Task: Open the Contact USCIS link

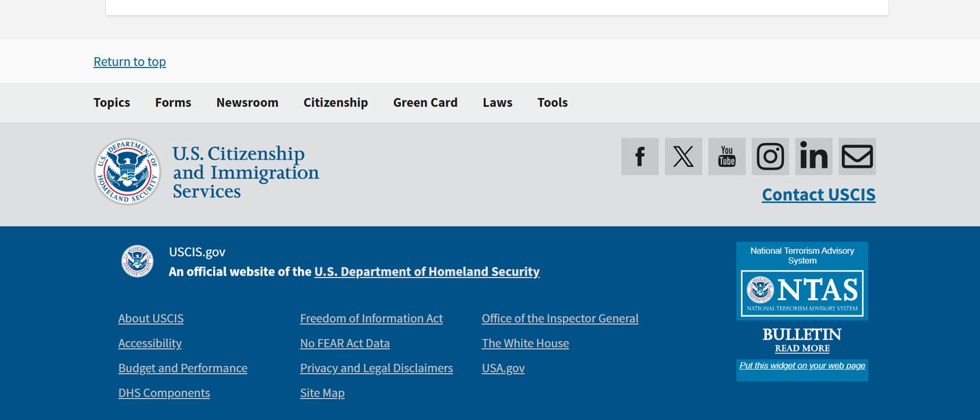Action: click(x=819, y=195)
